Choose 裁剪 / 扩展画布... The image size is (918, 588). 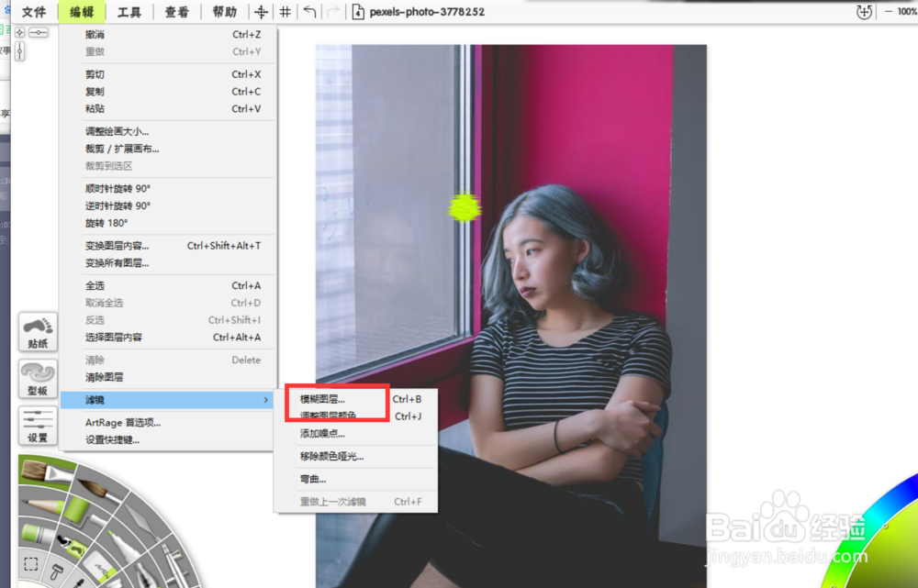coord(167,149)
